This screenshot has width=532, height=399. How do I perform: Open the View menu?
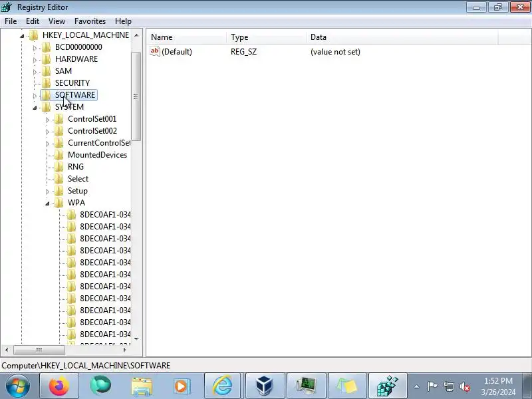tap(57, 21)
